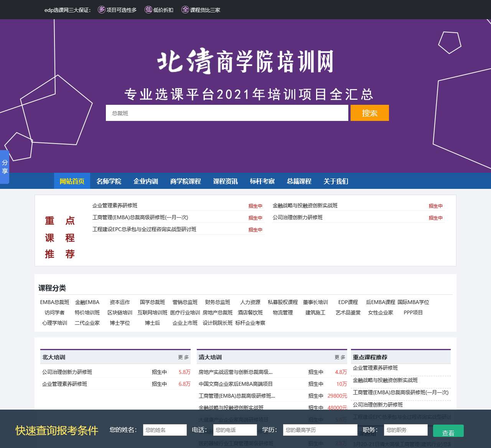Viewport: 491px width, 448px height.
Task: Click 更多 in the 清大培训 section
Action: (x=339, y=357)
